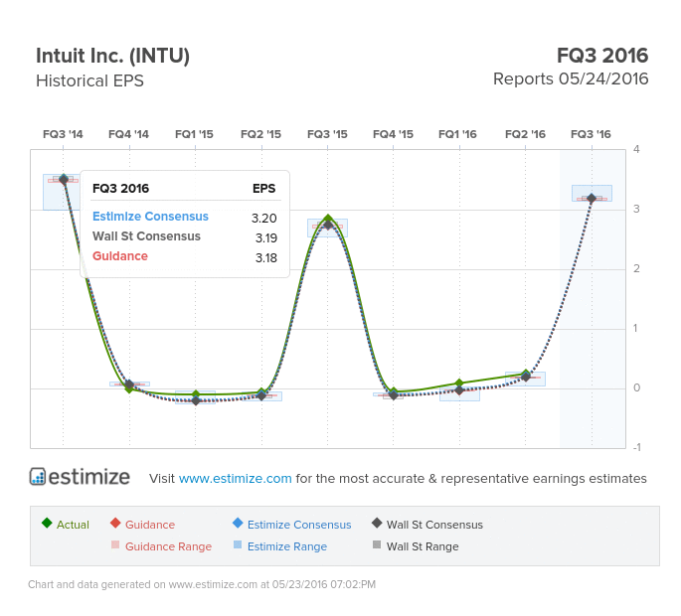
Task: Toggle the Wall St Range legend label
Action: 423,546
